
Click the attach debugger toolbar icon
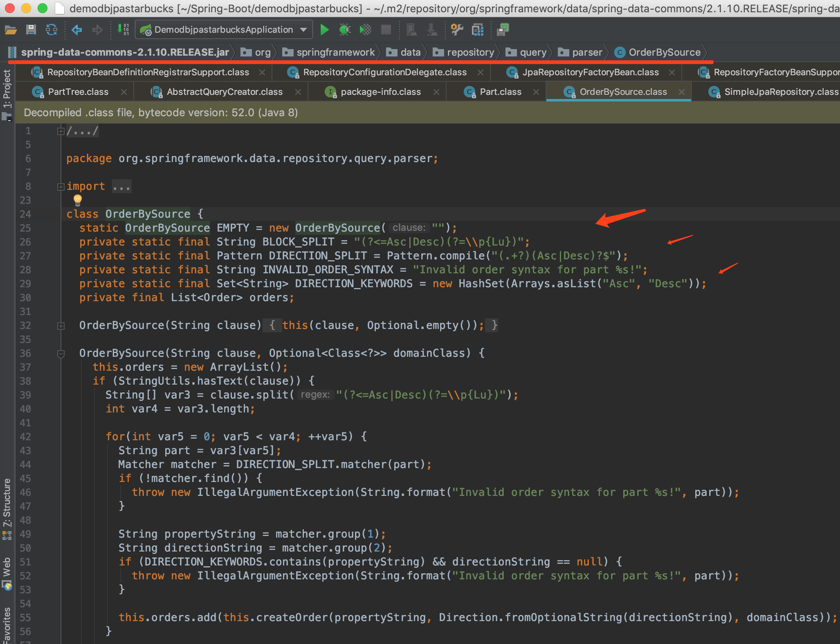[x=411, y=29]
